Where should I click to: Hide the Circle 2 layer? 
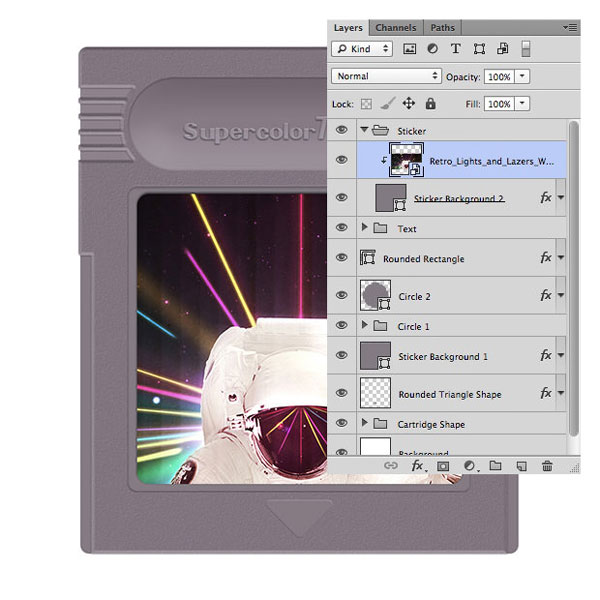click(x=342, y=295)
